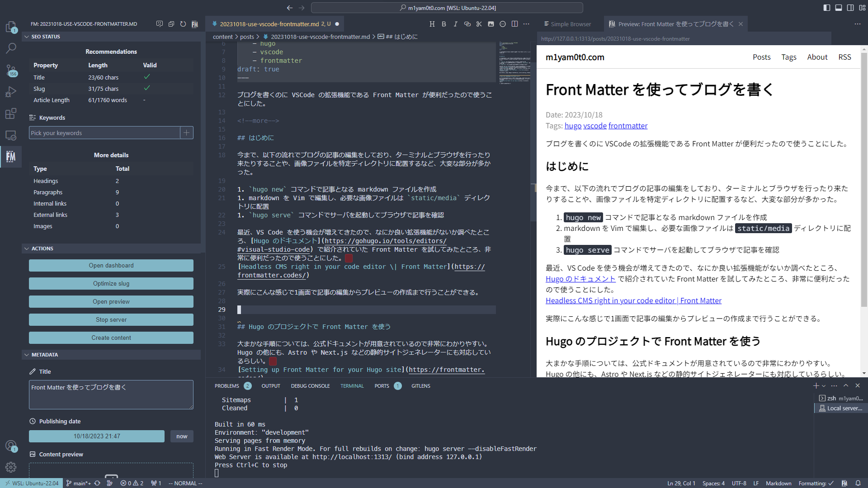Click the Link insertion icon

tap(467, 24)
